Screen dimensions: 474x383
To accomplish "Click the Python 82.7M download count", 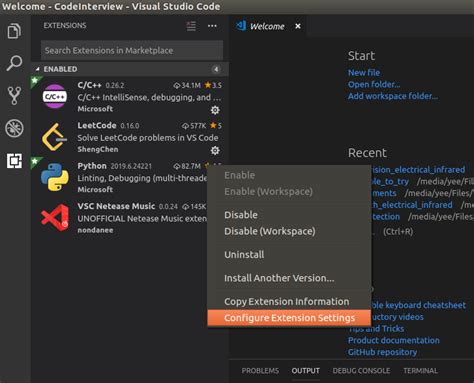I will click(x=187, y=166).
